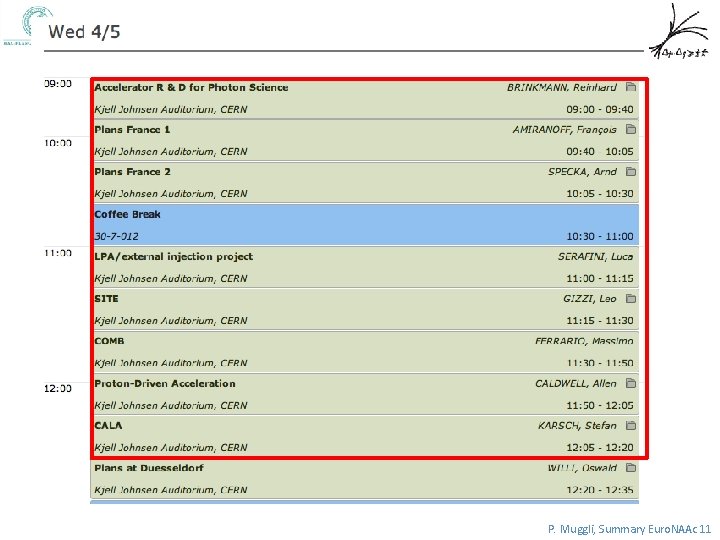
Task: Click speaker name 'SERAFINI, Luca'
Action: click(x=596, y=257)
